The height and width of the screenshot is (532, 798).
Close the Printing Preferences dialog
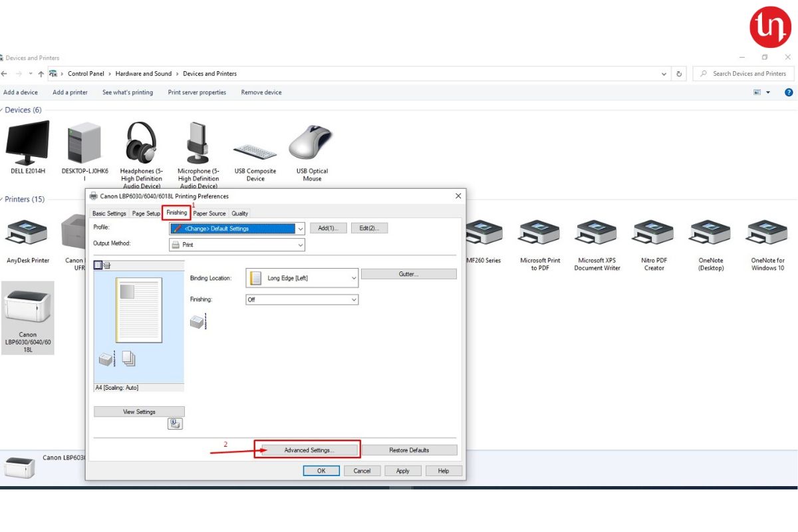pos(458,196)
